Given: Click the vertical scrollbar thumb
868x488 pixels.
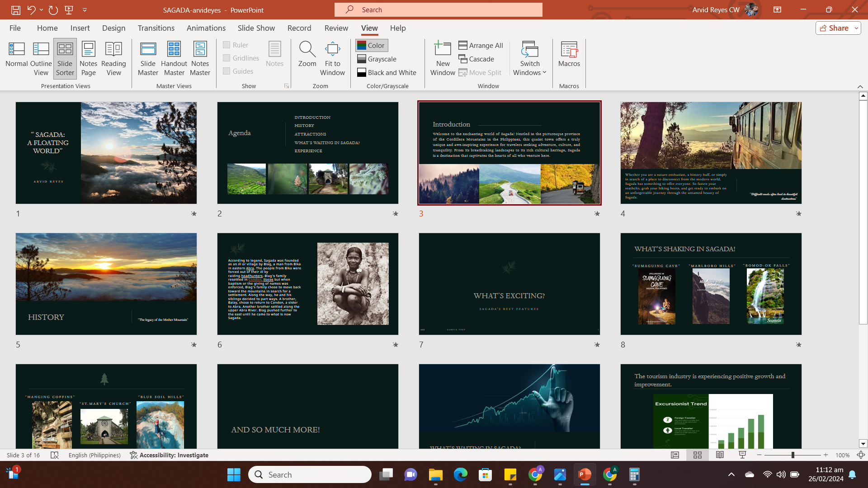Looking at the screenshot, I should (863, 212).
